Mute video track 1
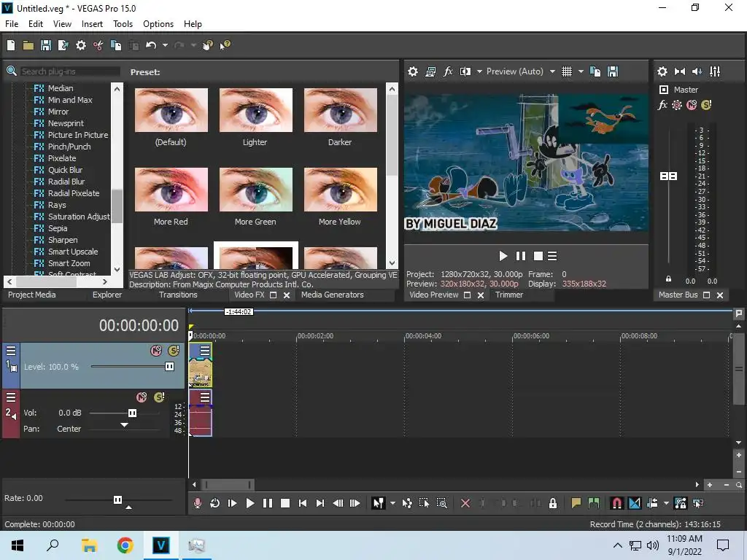 (x=156, y=351)
